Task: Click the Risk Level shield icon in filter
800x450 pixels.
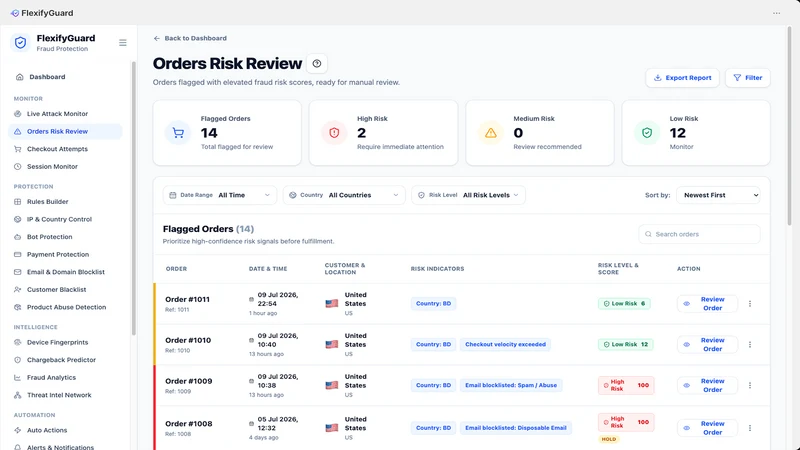Action: (421, 195)
